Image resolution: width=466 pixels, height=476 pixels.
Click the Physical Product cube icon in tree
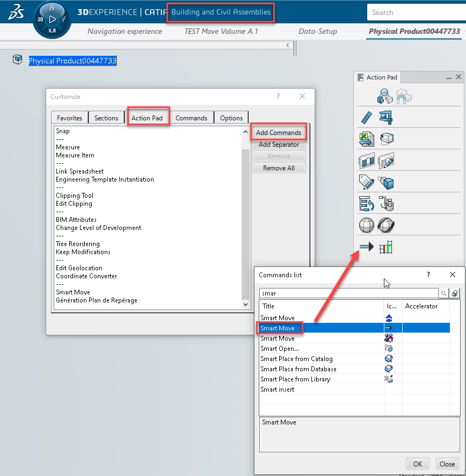(x=18, y=59)
